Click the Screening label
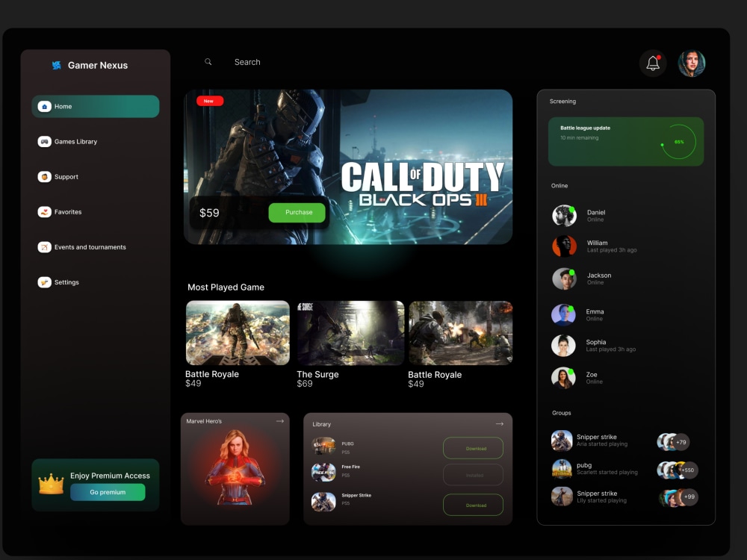Image resolution: width=747 pixels, height=560 pixels. tap(562, 102)
